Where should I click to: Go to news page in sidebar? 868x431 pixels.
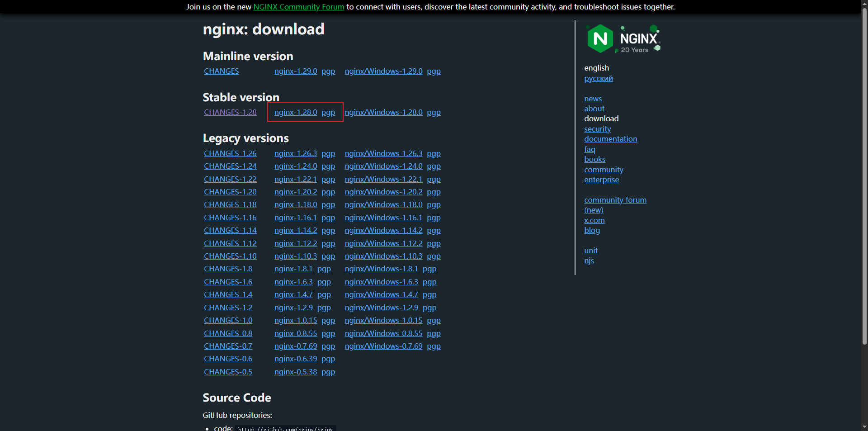point(593,99)
